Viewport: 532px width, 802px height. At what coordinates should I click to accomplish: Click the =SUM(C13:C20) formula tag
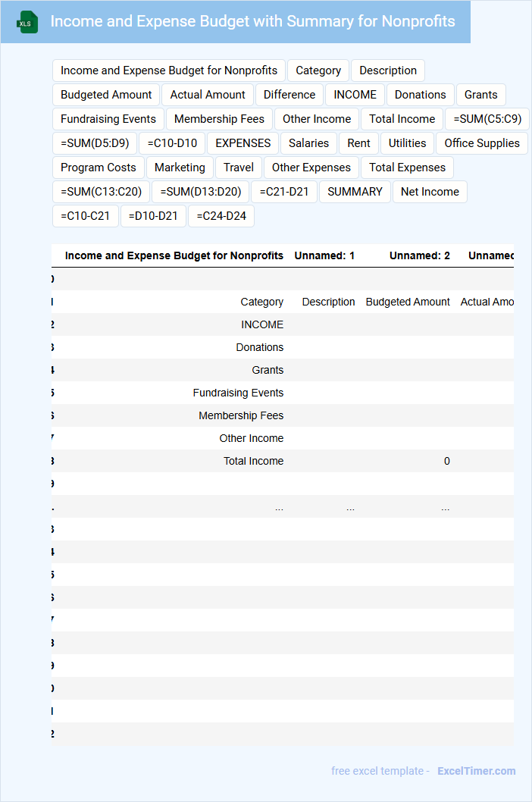coord(102,191)
